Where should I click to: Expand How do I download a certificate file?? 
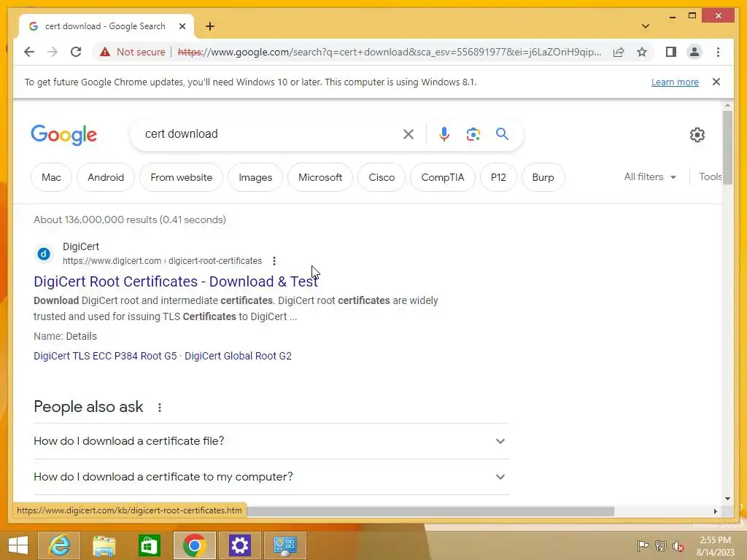click(271, 441)
